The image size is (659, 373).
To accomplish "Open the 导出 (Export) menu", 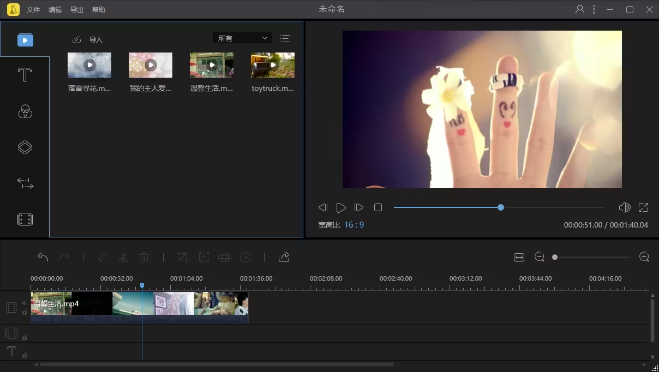I will tap(76, 10).
